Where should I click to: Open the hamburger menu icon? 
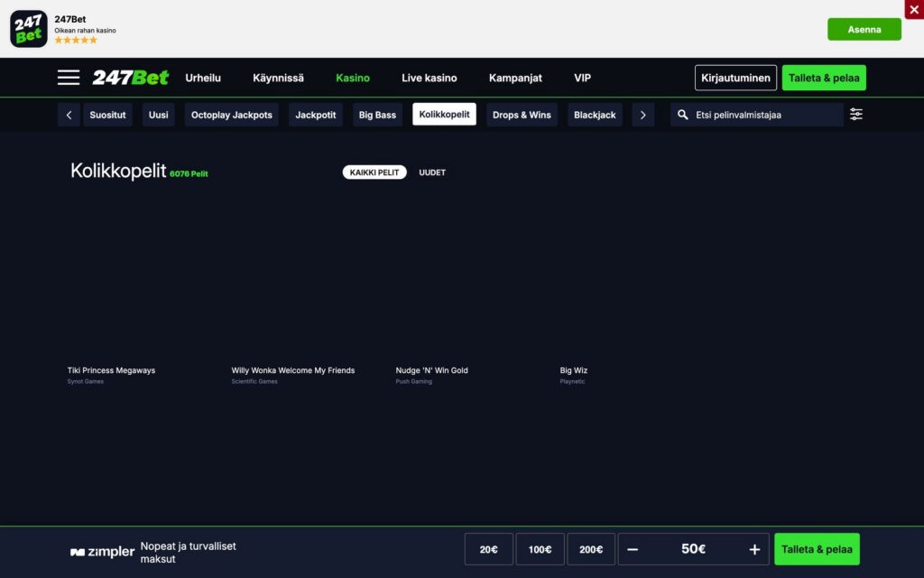click(x=69, y=78)
